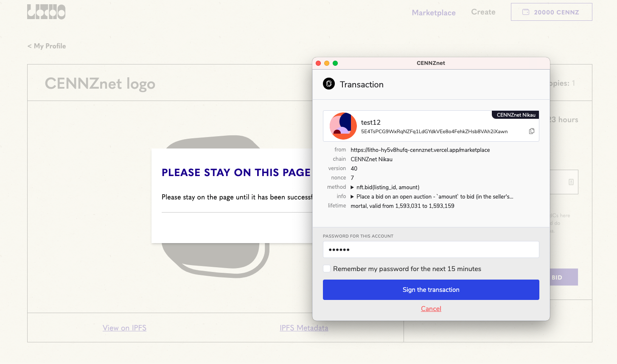Screen dimensions: 617x364
Task: Click the bid amount field's icon
Action: pos(571,182)
